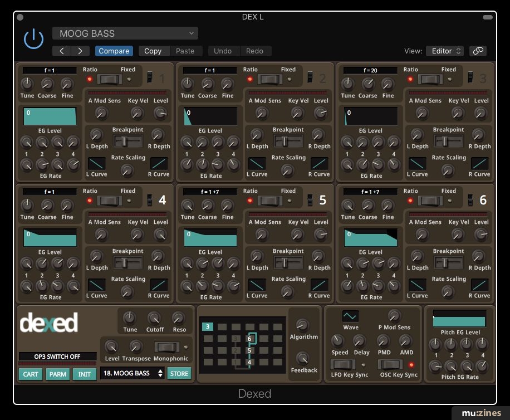This screenshot has width=510, height=420.
Task: Toggle operator 1 Ratio/Fixed switch
Action: (110, 79)
